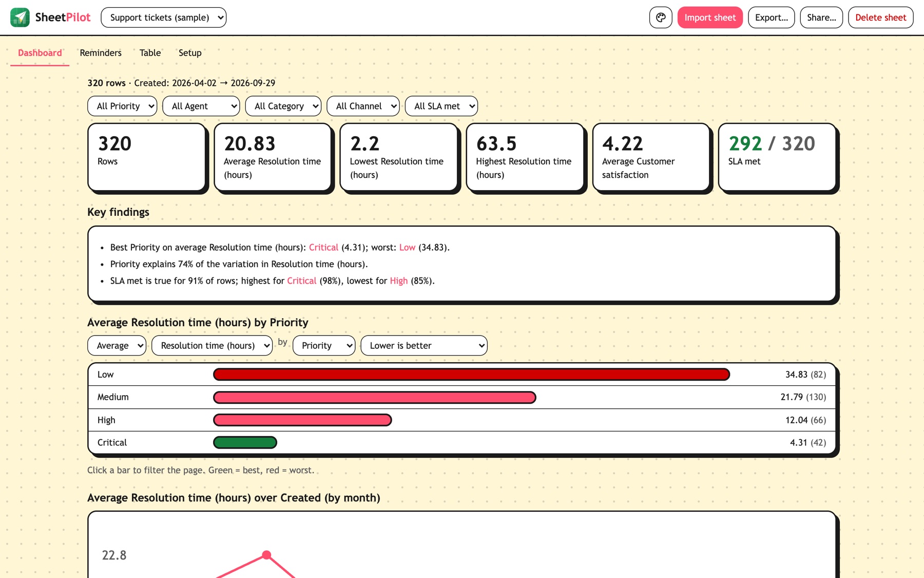Click the Medium priority bar
The image size is (924, 578).
click(x=375, y=397)
